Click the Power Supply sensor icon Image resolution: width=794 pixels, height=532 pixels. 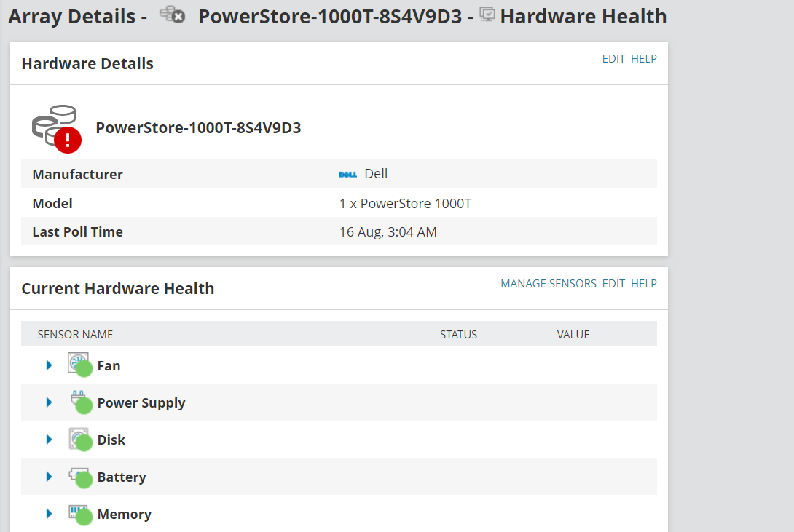[81, 402]
